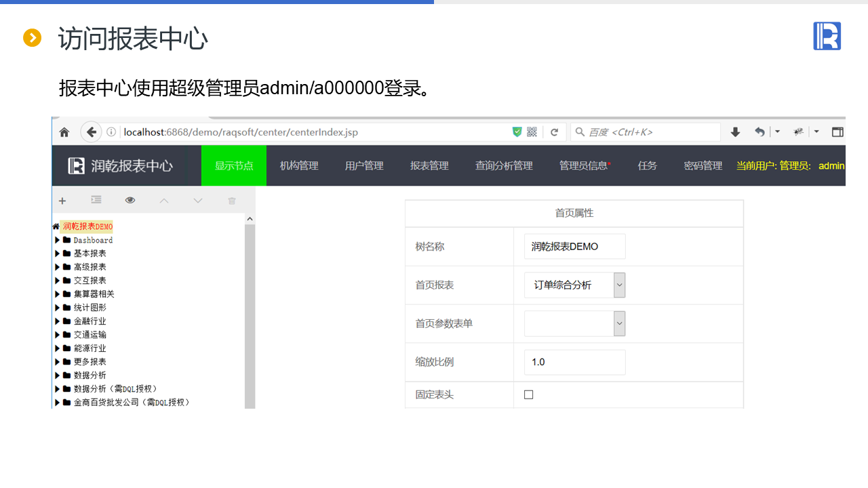The width and height of the screenshot is (868, 488).
Task: Select the 数据分析（需DQL授权） tree label
Action: (115, 389)
